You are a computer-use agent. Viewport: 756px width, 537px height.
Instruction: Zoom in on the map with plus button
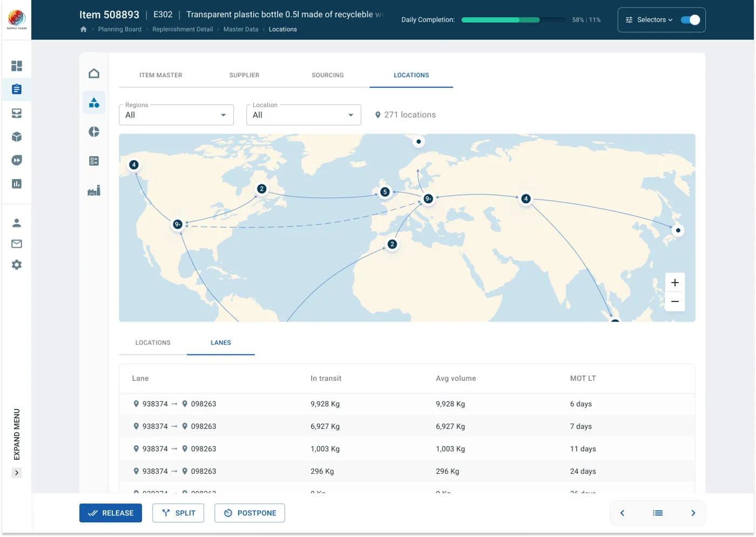675,283
